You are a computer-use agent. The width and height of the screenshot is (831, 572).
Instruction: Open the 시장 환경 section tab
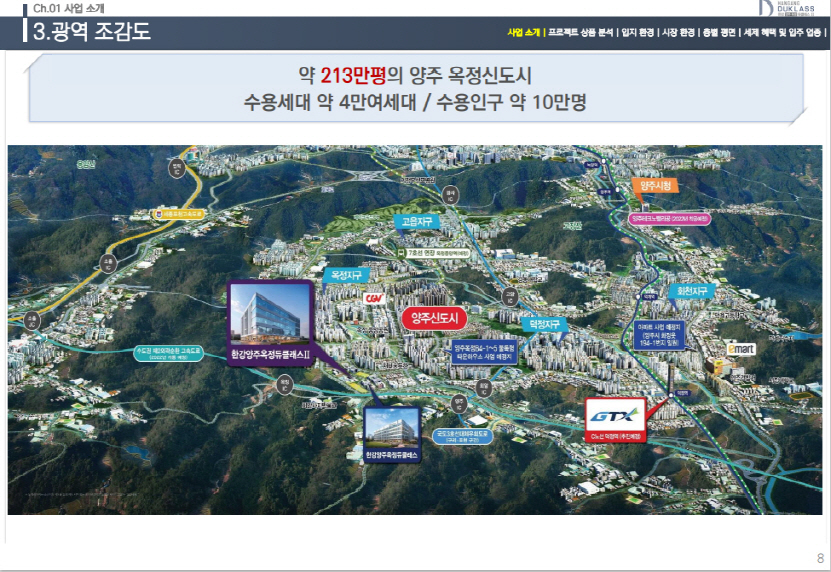tap(678, 33)
